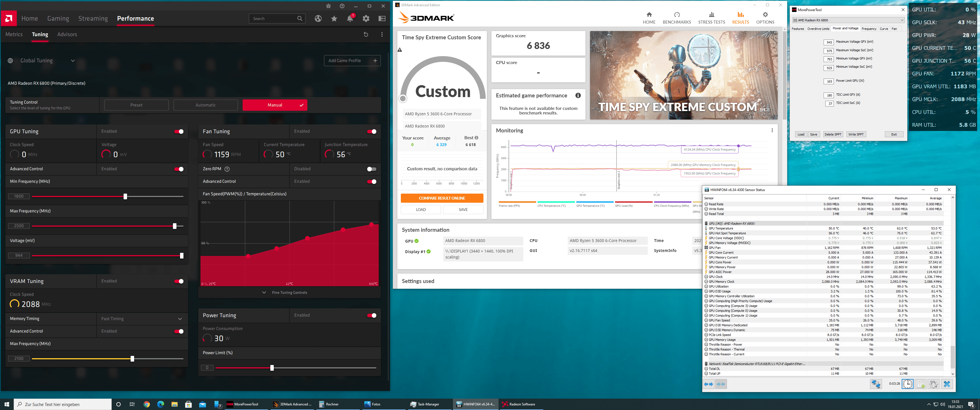
Task: Click the Min Frequency slider handle
Action: tap(125, 196)
